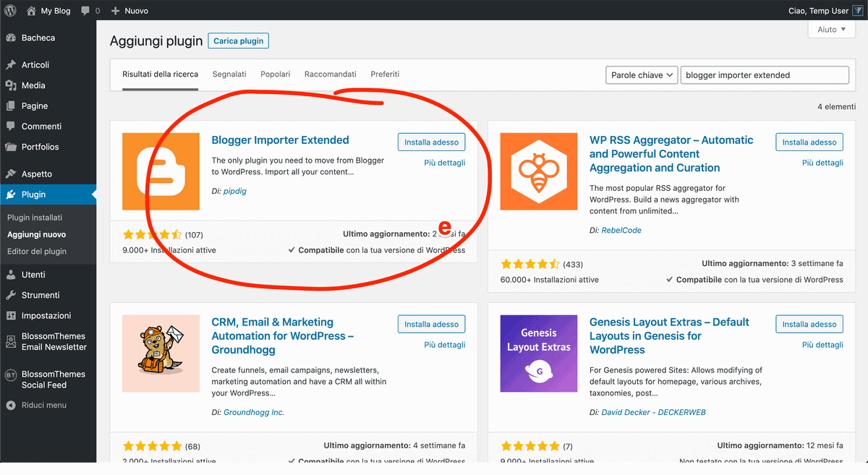Open the Plugin installati submenu item
The width and height of the screenshot is (868, 475).
click(35, 218)
